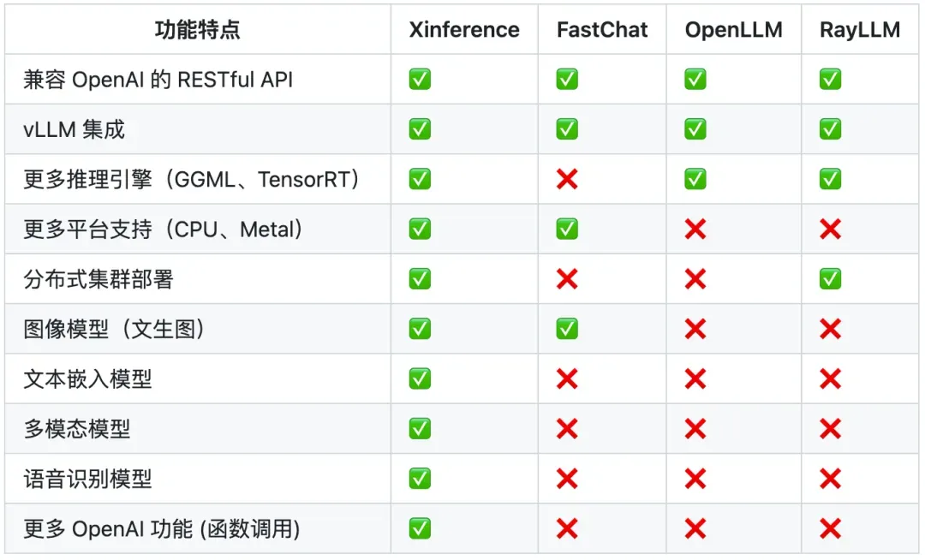Screen dimensions: 925x560
Task: Click FastChat green check for 图像模型 row
Action: pyautogui.click(x=567, y=328)
